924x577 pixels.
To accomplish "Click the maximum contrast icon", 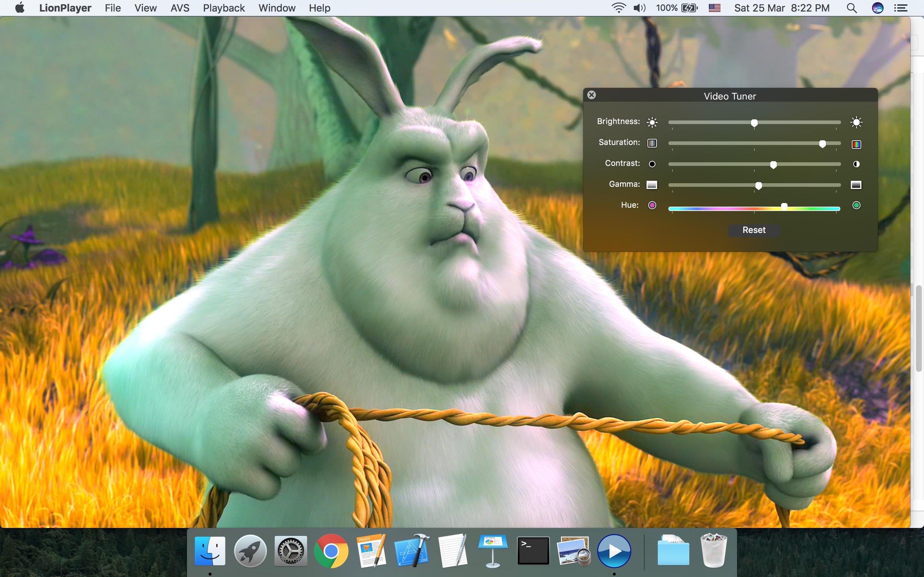I will [x=856, y=164].
